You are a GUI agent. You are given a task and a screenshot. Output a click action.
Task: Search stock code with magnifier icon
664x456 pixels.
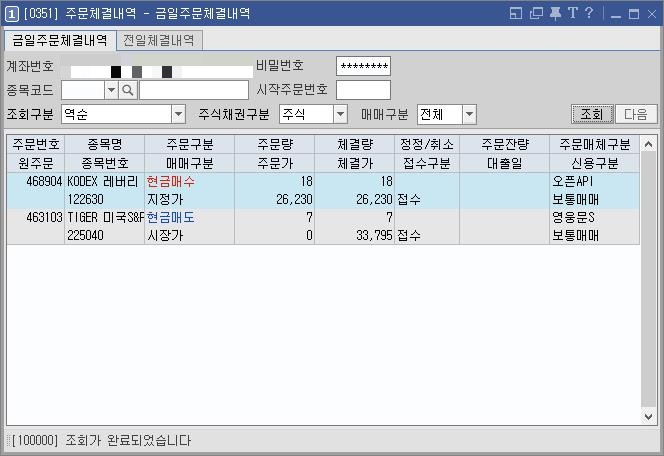(127, 90)
